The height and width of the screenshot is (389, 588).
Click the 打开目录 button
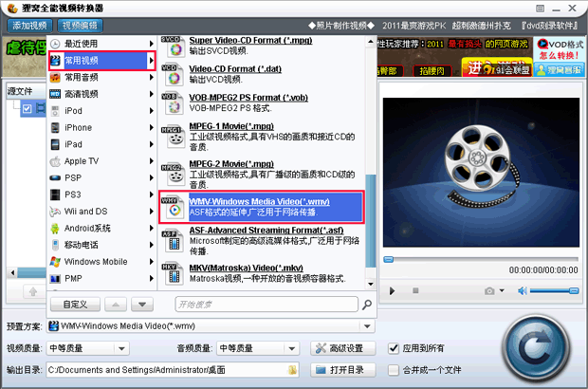pos(342,370)
